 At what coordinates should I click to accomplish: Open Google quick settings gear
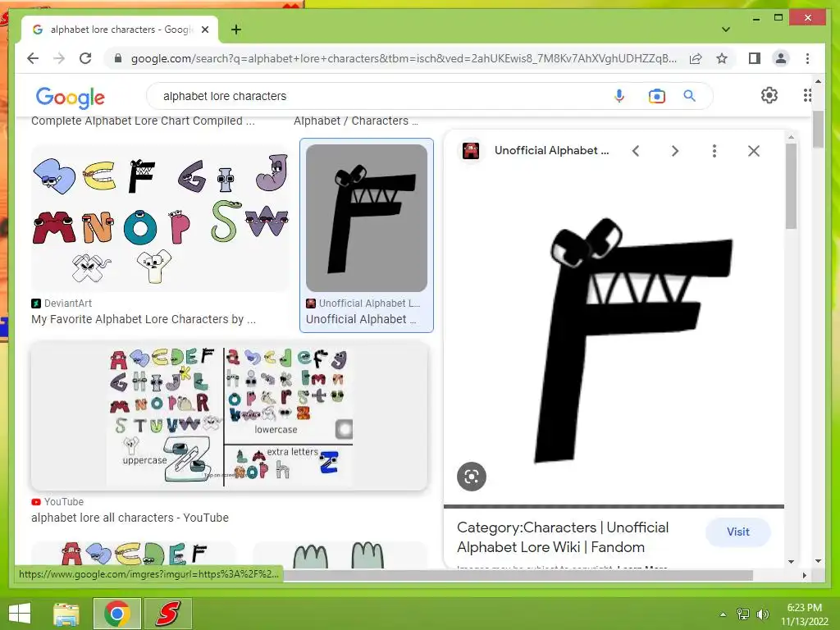point(769,95)
